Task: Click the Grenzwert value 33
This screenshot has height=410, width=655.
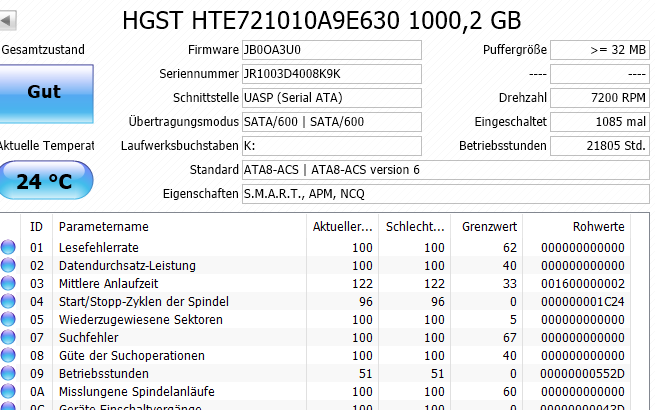Action: (x=510, y=283)
